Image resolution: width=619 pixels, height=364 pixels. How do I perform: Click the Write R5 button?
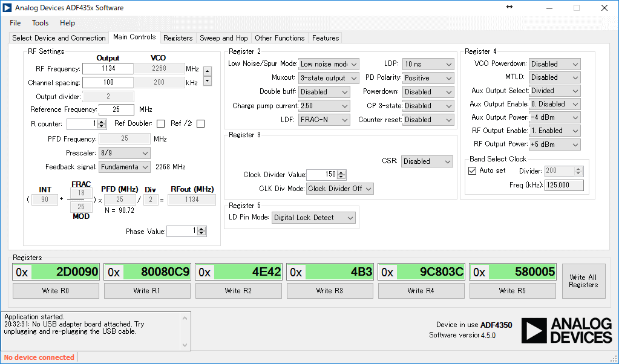pos(513,291)
